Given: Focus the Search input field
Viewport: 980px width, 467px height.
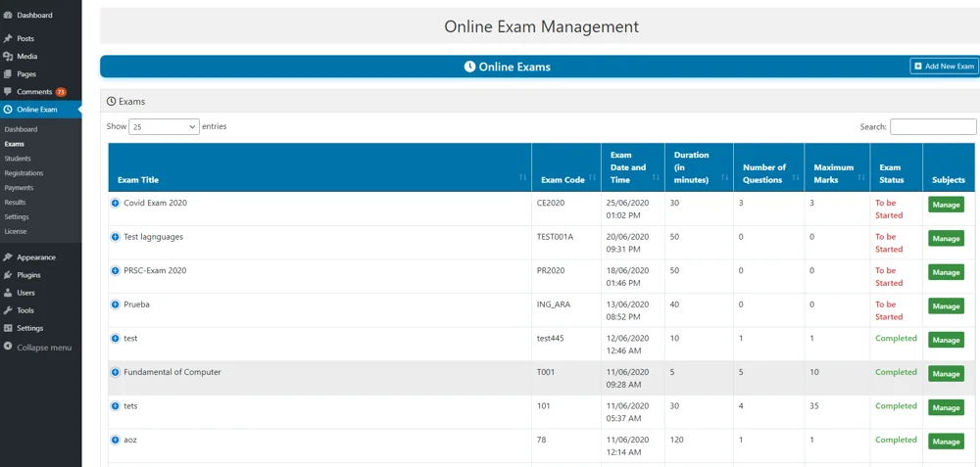Looking at the screenshot, I should tap(933, 126).
